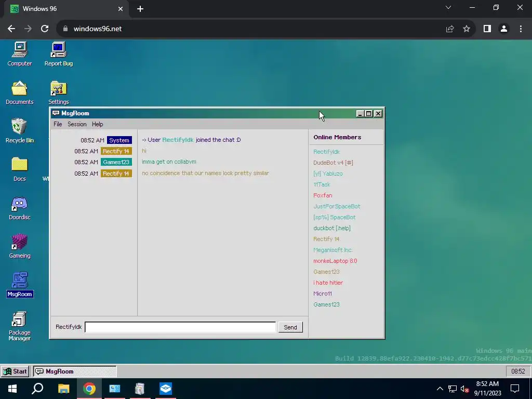Maximize the MsgRoom window
Screen dimensions: 532x399
[369, 114]
